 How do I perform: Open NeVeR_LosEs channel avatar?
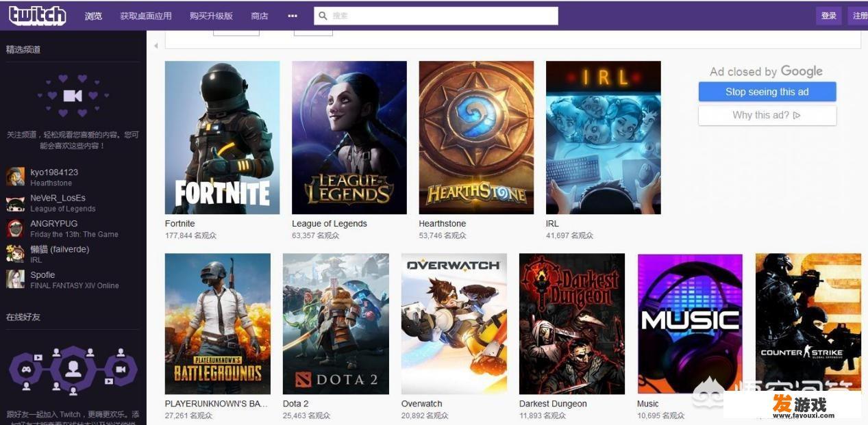coord(16,203)
